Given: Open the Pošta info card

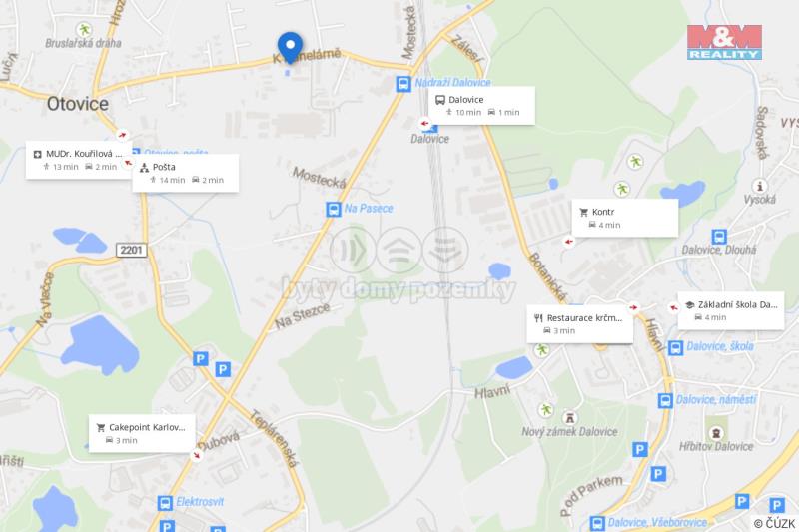Looking at the screenshot, I should pos(186,173).
